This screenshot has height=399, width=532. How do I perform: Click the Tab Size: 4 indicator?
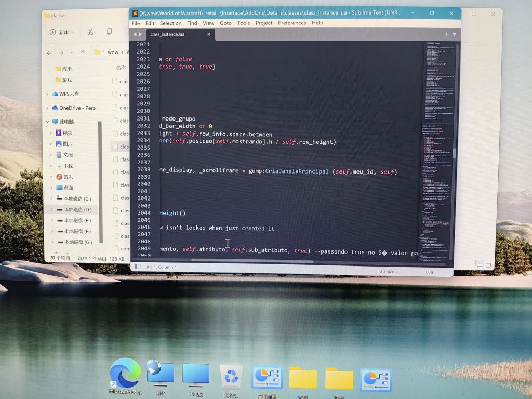coord(389,271)
